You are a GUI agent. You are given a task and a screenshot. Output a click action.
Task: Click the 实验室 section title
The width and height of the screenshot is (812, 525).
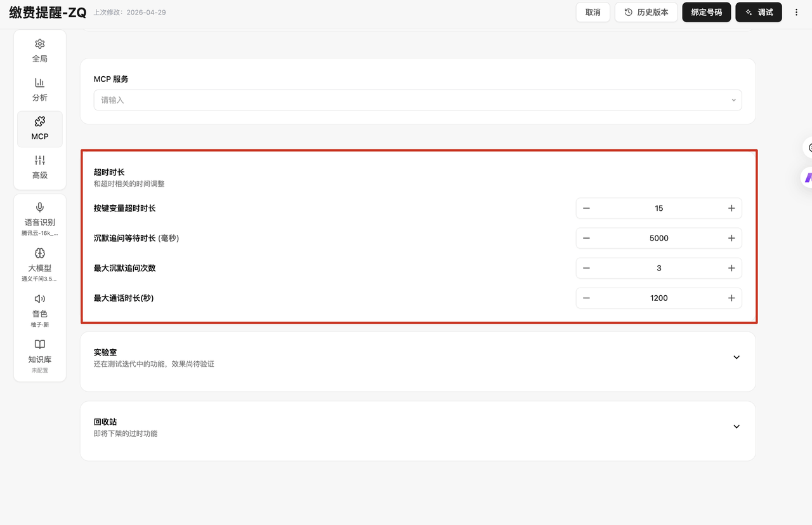coord(105,352)
